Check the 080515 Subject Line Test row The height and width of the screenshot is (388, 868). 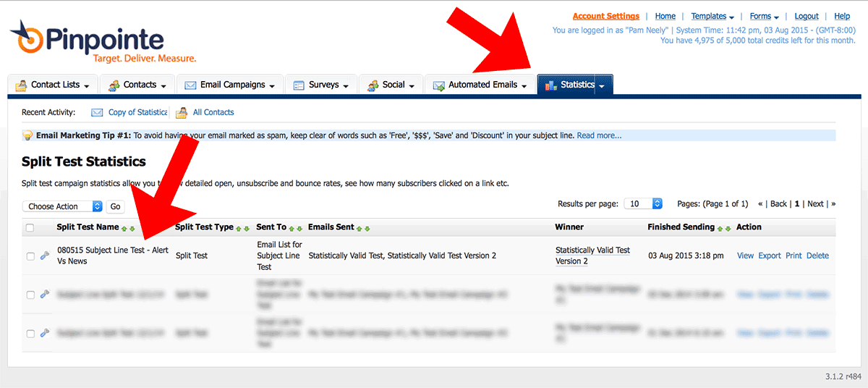(30, 256)
